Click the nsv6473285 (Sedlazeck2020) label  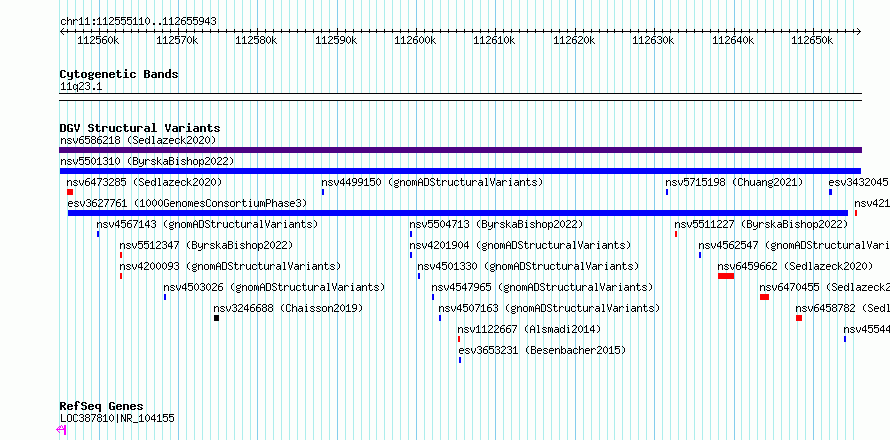(144, 182)
